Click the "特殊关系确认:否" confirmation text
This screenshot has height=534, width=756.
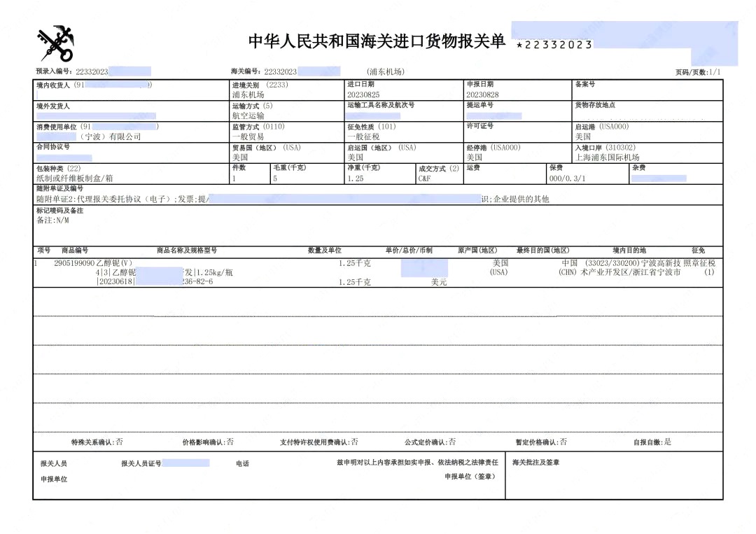pos(97,442)
